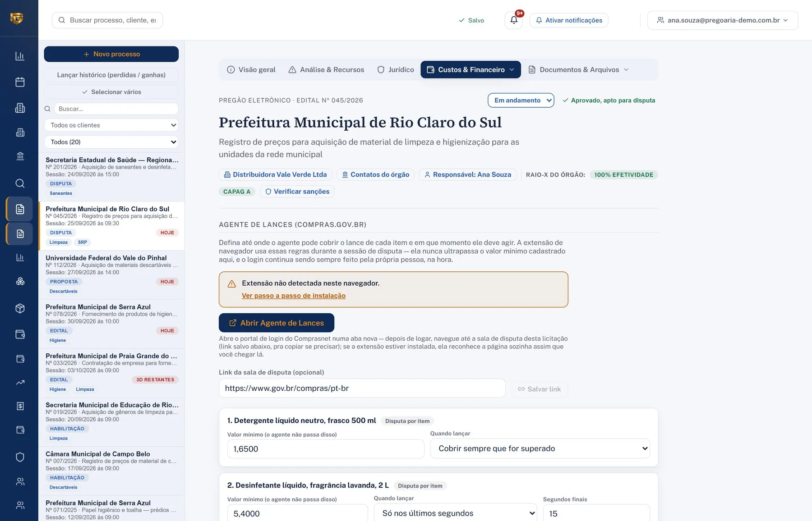Click the app logo in the top-left corner
Viewport: 812px width, 521px height.
(x=17, y=18)
